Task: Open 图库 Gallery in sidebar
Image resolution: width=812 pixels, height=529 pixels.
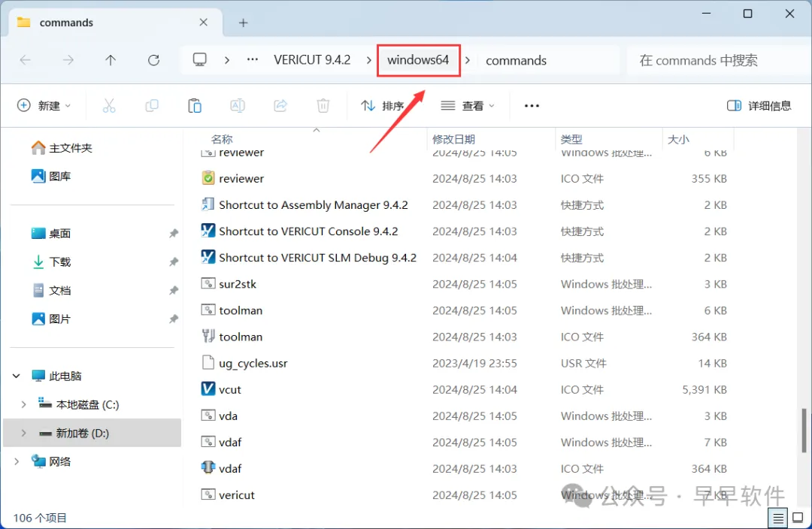Action: [x=51, y=177]
